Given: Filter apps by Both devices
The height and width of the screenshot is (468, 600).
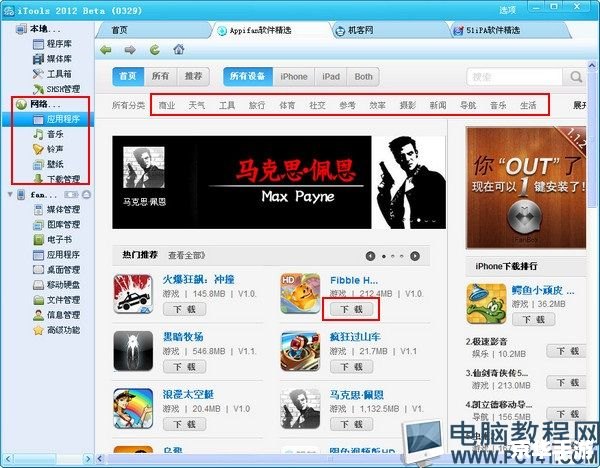Looking at the screenshot, I should pyautogui.click(x=363, y=77).
